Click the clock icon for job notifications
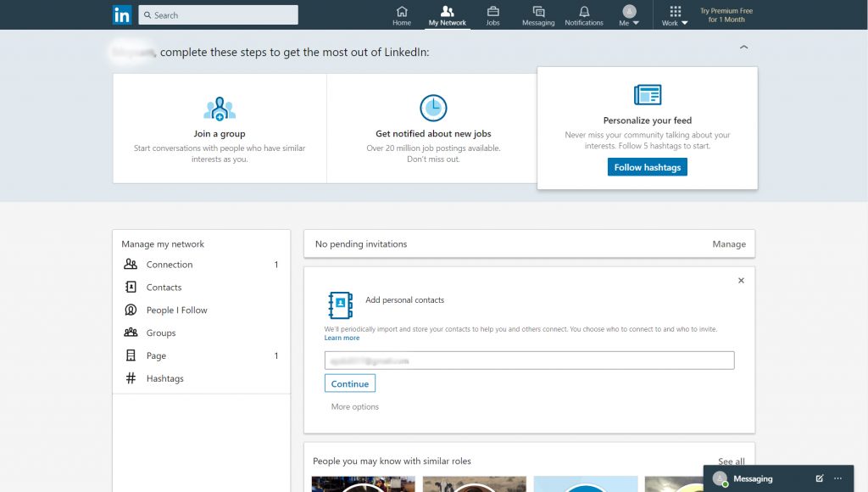Image resolution: width=868 pixels, height=492 pixels. pos(433,108)
